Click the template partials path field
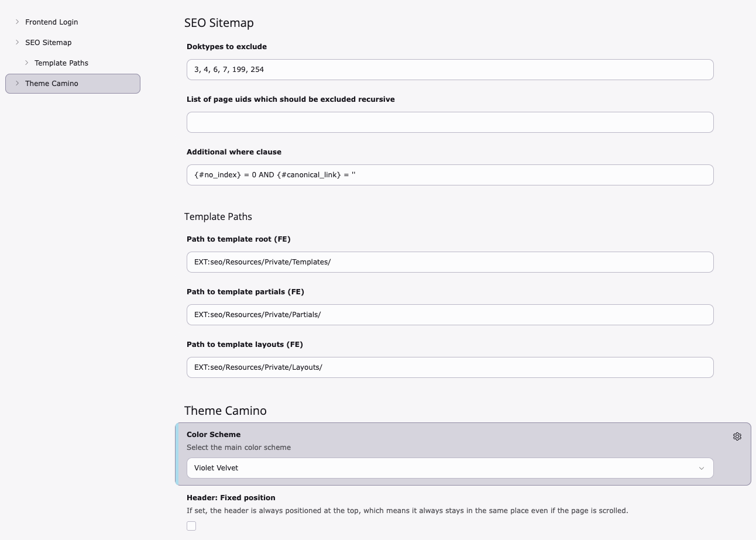 click(x=449, y=314)
